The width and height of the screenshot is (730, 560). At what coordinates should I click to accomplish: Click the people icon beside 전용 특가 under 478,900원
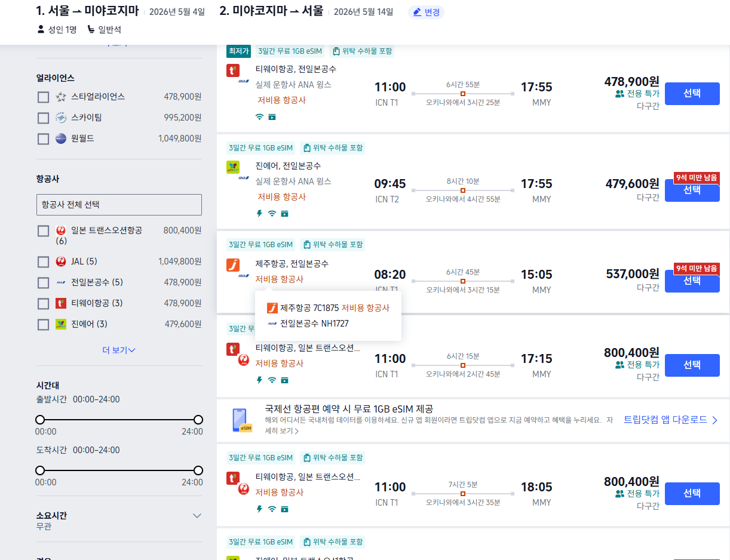[x=619, y=94]
